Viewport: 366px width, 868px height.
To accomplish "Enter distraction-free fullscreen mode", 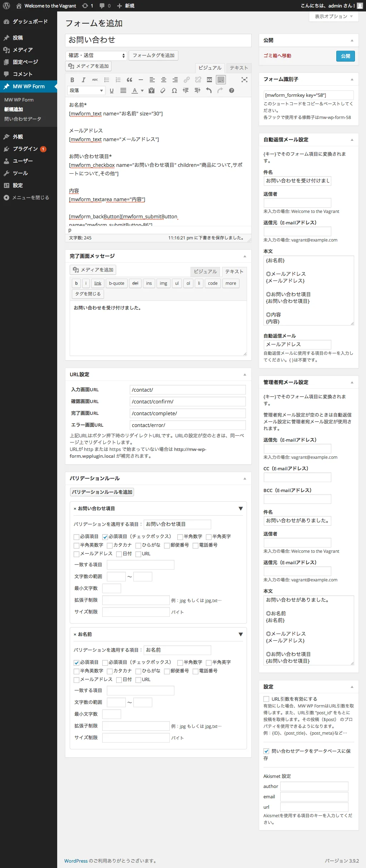I will tap(244, 80).
